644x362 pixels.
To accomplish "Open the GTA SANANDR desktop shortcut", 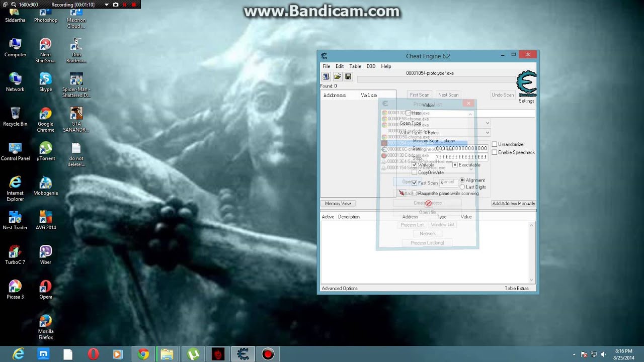I will 76,120.
